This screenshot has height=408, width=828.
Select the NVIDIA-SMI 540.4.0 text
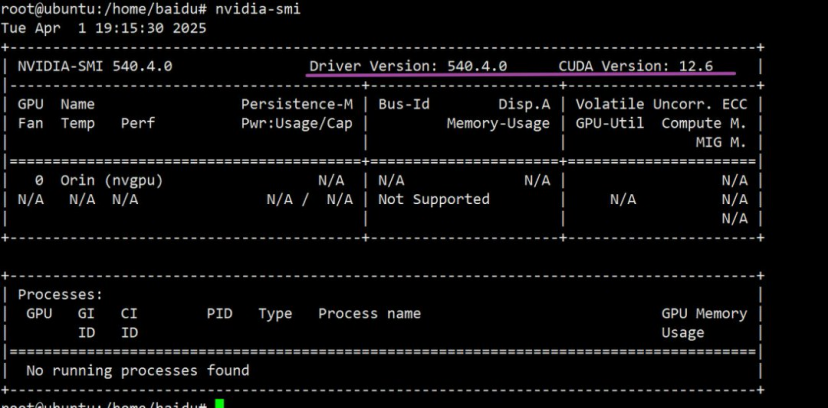95,67
